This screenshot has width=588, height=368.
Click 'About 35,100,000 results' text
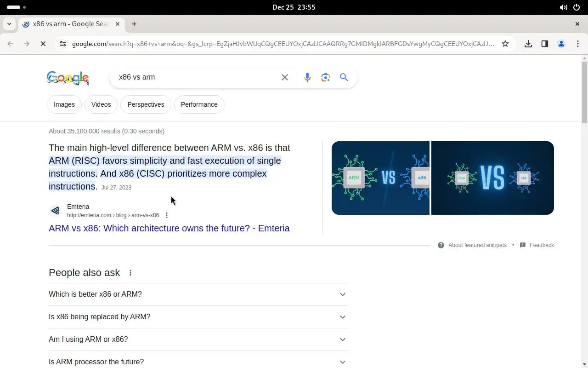click(x=107, y=131)
